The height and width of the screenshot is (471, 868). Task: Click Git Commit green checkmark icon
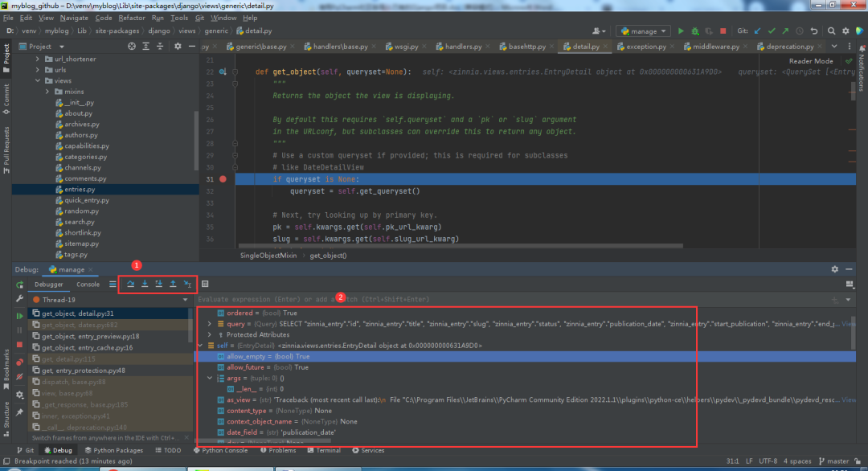point(772,31)
